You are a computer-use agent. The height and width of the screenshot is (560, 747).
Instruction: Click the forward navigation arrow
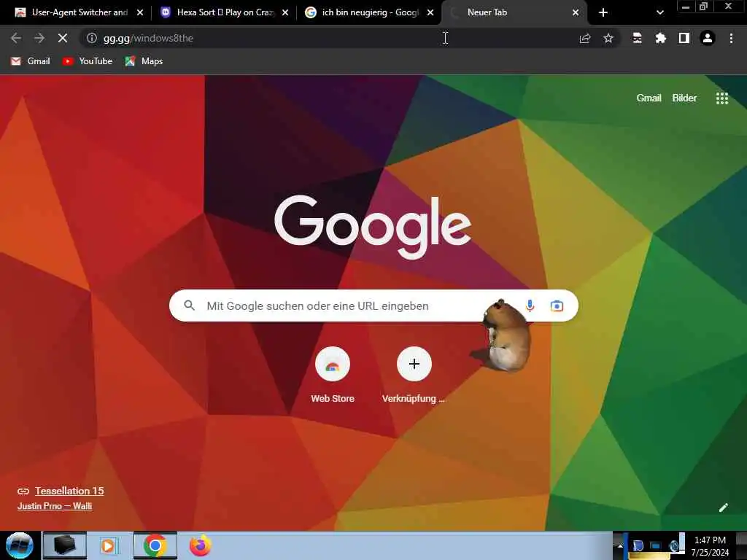click(39, 38)
